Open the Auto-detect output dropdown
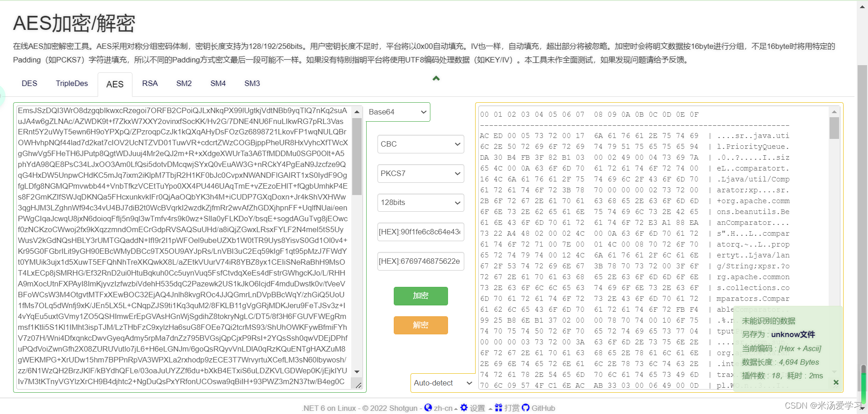 (443, 383)
